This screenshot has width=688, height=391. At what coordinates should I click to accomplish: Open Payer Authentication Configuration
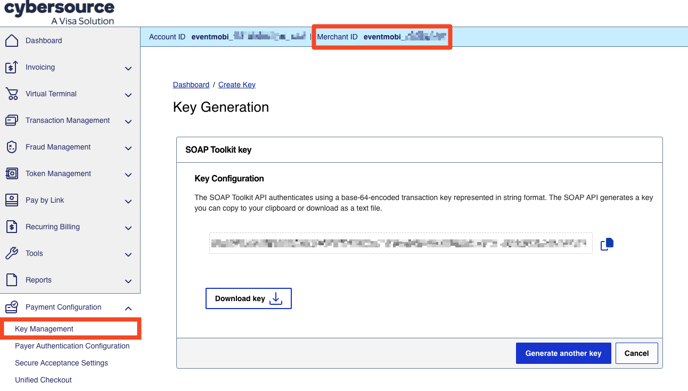[72, 346]
